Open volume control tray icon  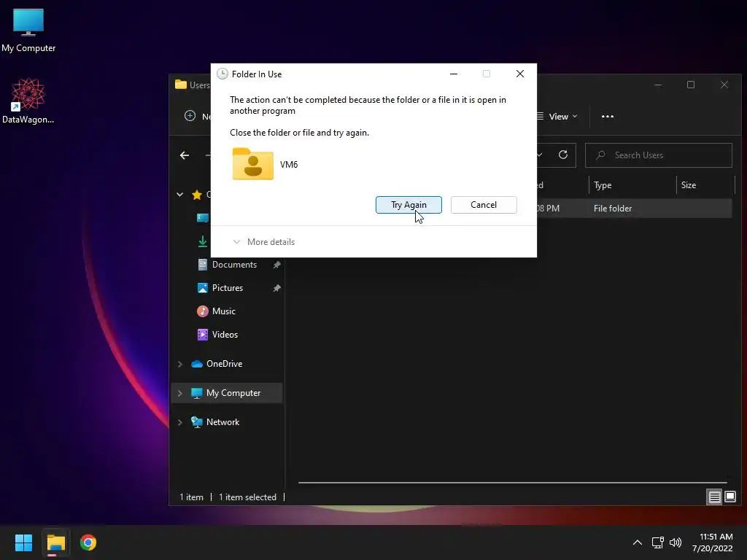(675, 542)
